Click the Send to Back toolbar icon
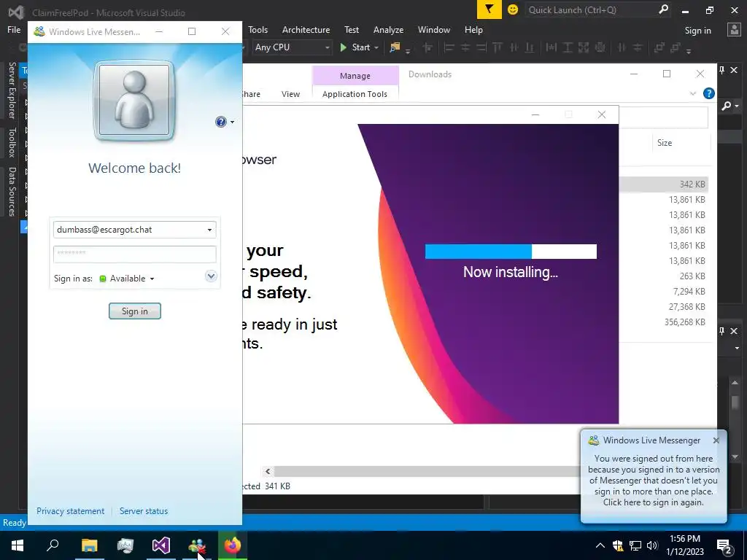The height and width of the screenshot is (560, 747). 675,47
